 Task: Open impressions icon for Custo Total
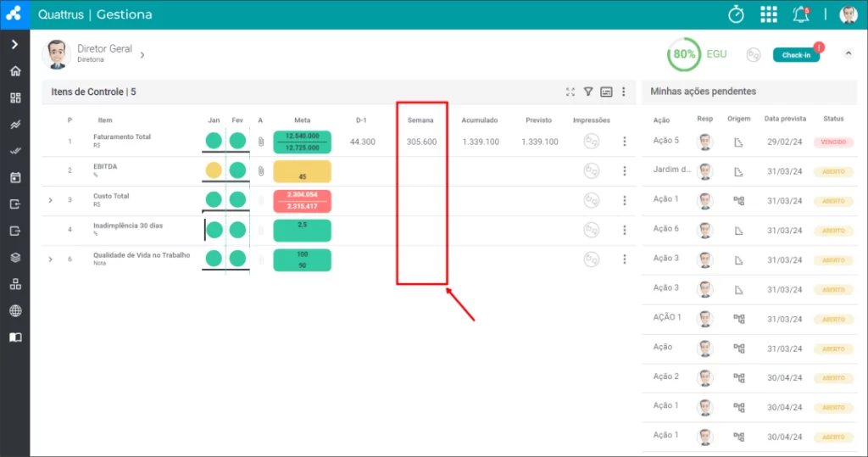pos(591,200)
